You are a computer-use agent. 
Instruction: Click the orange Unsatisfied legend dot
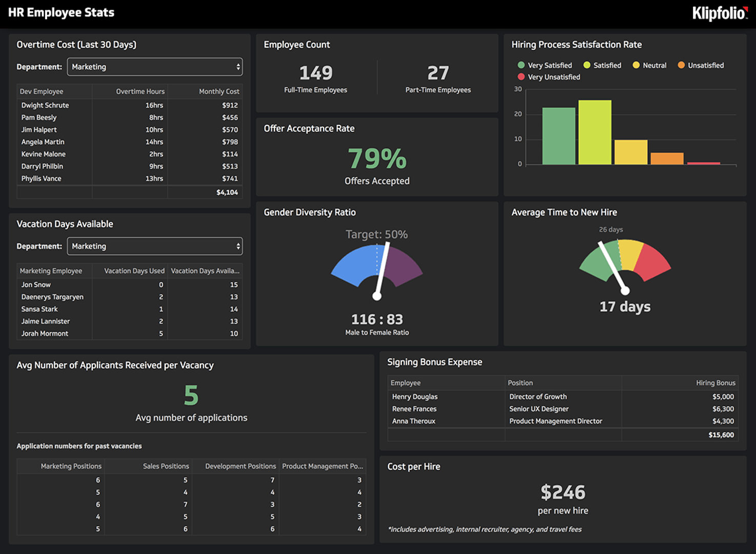pos(681,65)
